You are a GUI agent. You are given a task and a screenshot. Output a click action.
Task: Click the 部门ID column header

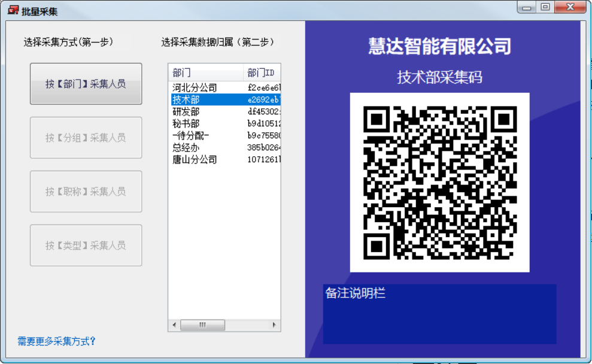[262, 72]
